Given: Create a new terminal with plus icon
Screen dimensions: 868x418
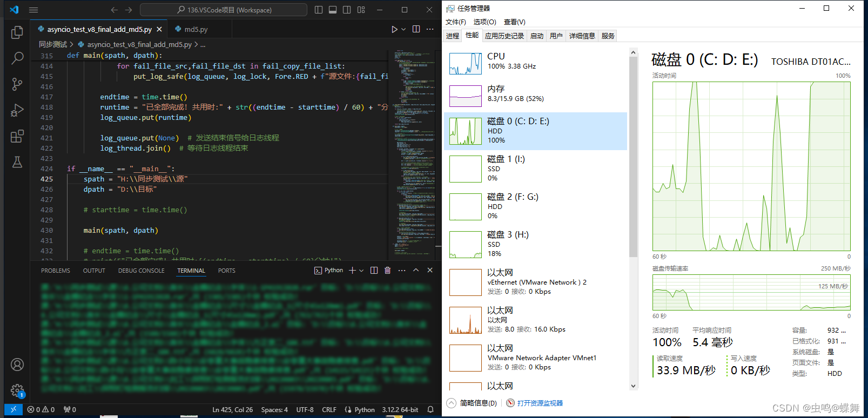Looking at the screenshot, I should [x=352, y=270].
